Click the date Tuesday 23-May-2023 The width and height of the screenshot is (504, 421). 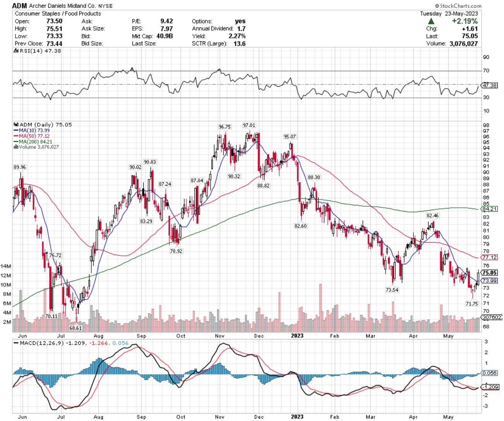click(449, 14)
